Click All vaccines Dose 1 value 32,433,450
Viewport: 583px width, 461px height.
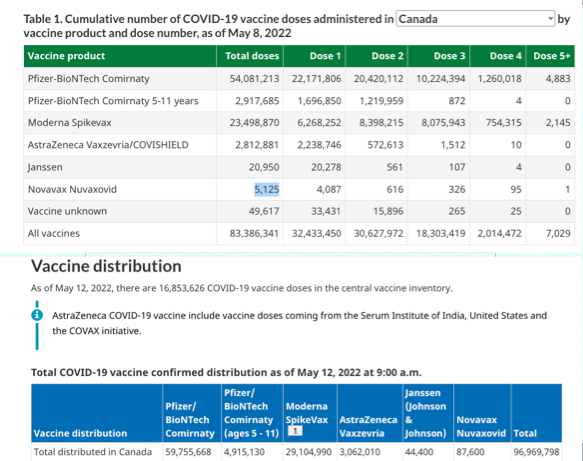(x=316, y=233)
